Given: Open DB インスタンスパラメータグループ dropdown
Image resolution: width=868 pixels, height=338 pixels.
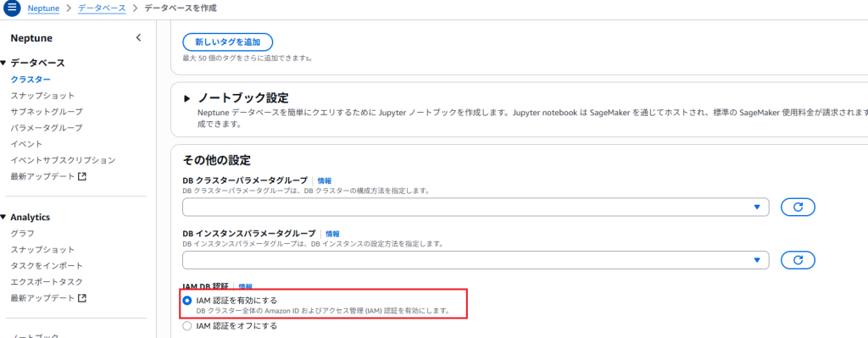Looking at the screenshot, I should tap(476, 260).
